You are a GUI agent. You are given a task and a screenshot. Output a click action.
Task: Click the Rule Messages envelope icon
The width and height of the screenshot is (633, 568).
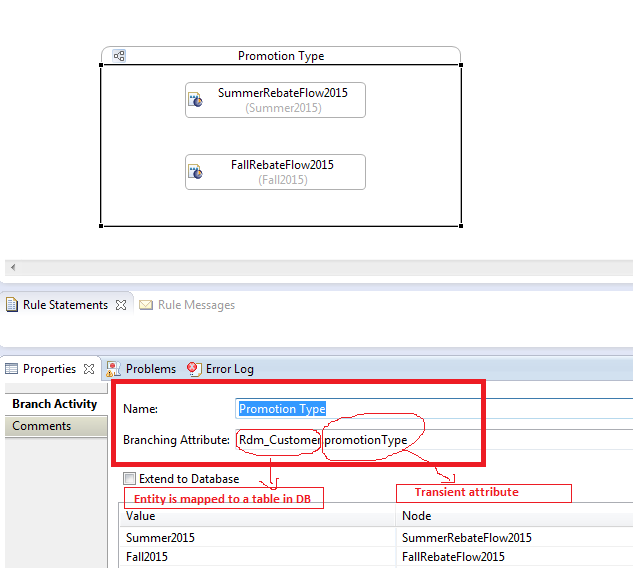coord(146,305)
